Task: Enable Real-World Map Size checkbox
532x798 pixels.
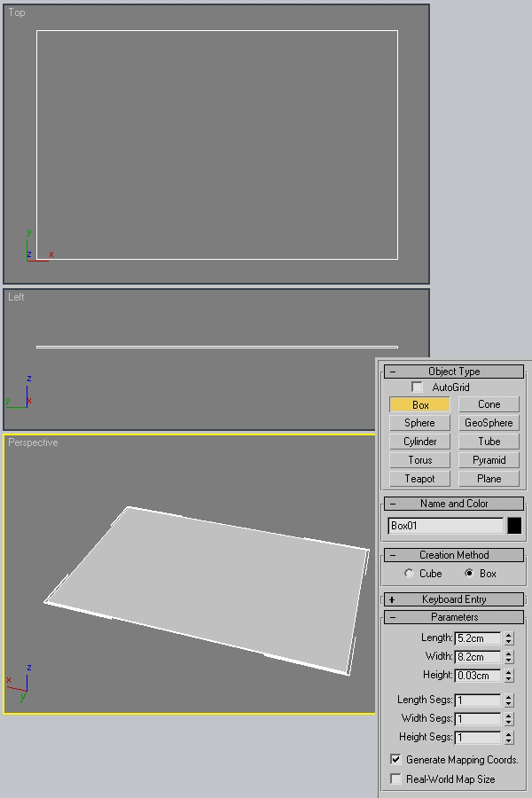Action: 396,779
